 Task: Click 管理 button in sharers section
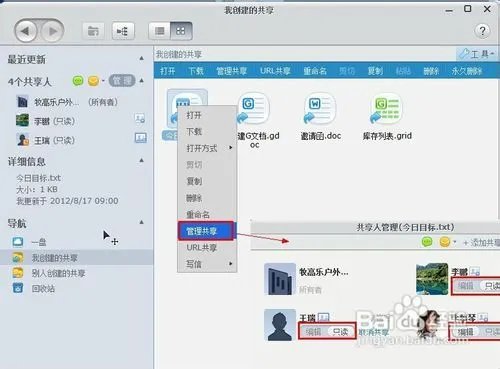122,81
